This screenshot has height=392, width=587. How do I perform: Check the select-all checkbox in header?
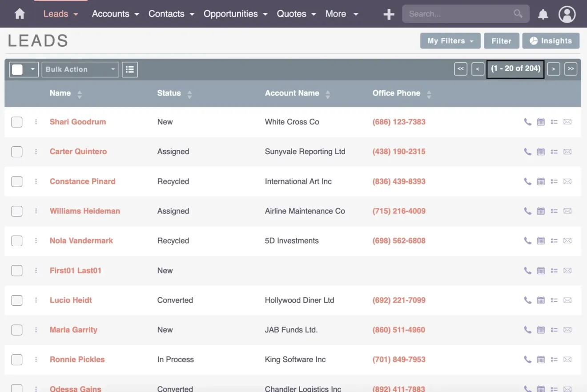tap(17, 69)
